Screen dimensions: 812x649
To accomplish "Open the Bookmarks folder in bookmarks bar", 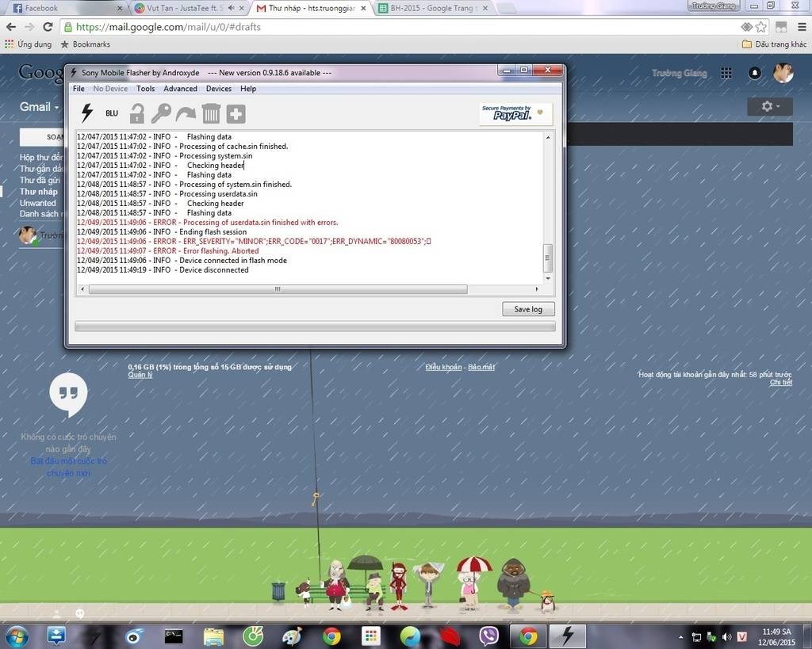I will pyautogui.click(x=86, y=44).
